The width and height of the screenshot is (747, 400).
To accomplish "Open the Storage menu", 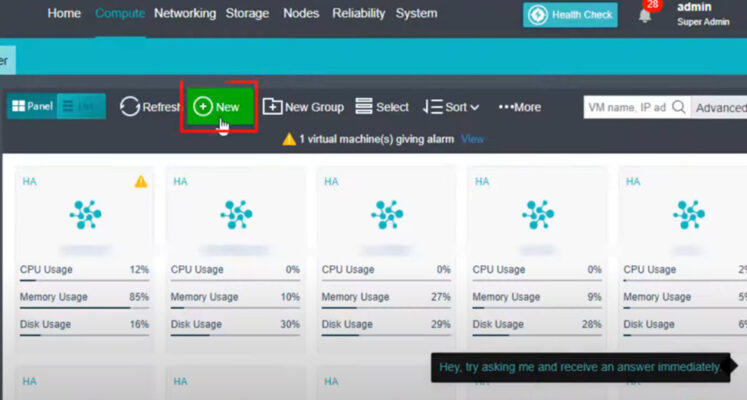I will coord(247,13).
